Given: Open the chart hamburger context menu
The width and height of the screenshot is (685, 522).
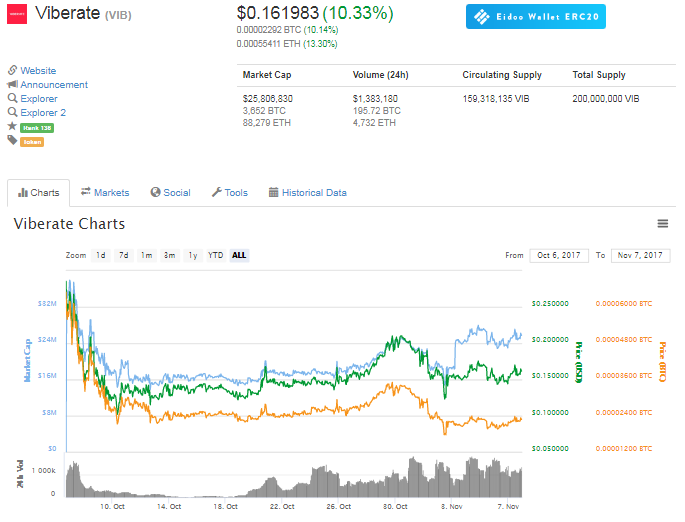Looking at the screenshot, I should [x=663, y=224].
